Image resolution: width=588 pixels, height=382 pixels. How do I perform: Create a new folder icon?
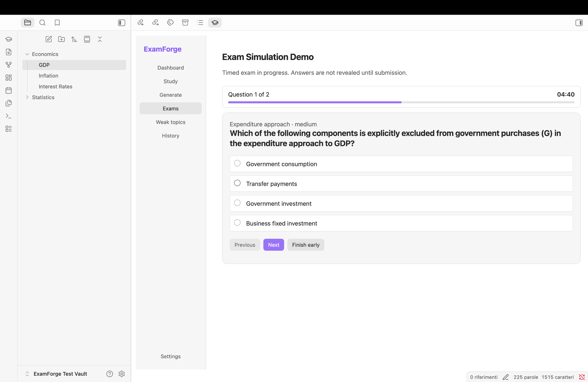61,39
